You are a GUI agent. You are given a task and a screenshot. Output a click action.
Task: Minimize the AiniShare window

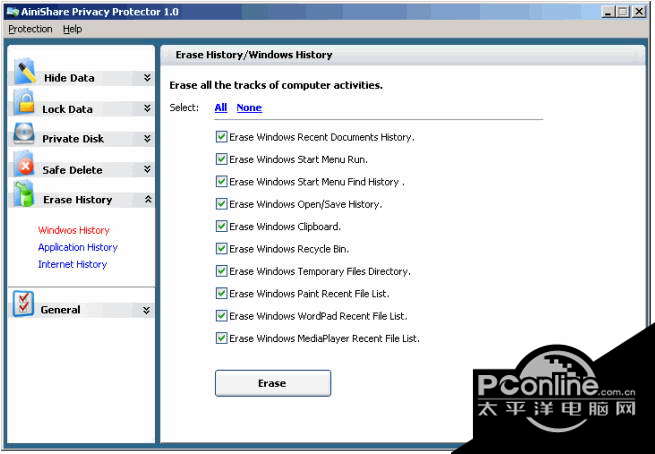point(608,12)
